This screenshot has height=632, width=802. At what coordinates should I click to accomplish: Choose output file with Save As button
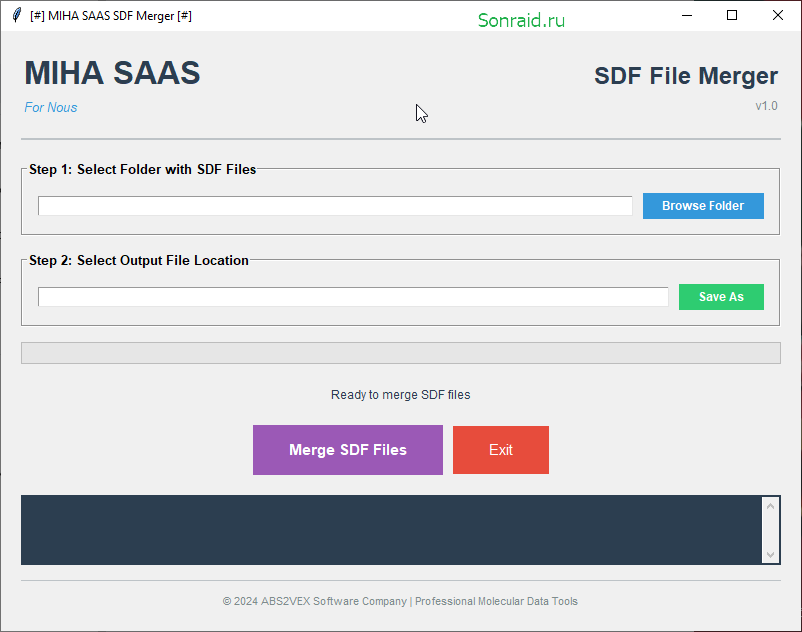point(721,297)
